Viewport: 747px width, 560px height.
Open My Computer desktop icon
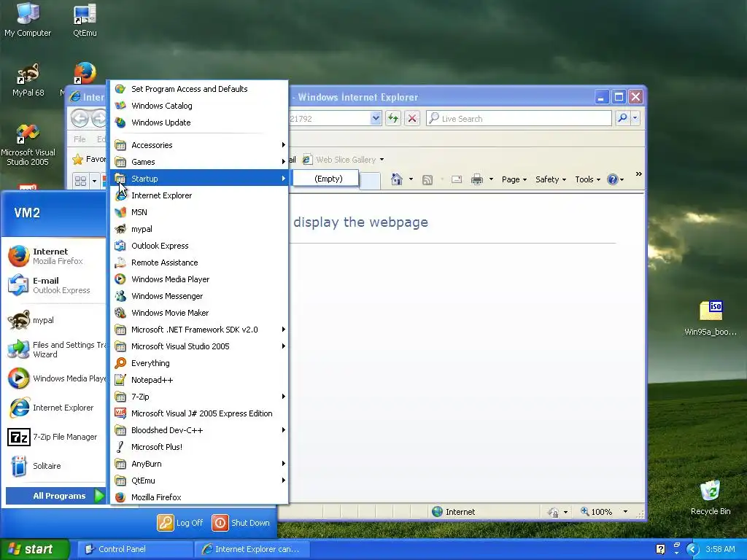coord(28,20)
